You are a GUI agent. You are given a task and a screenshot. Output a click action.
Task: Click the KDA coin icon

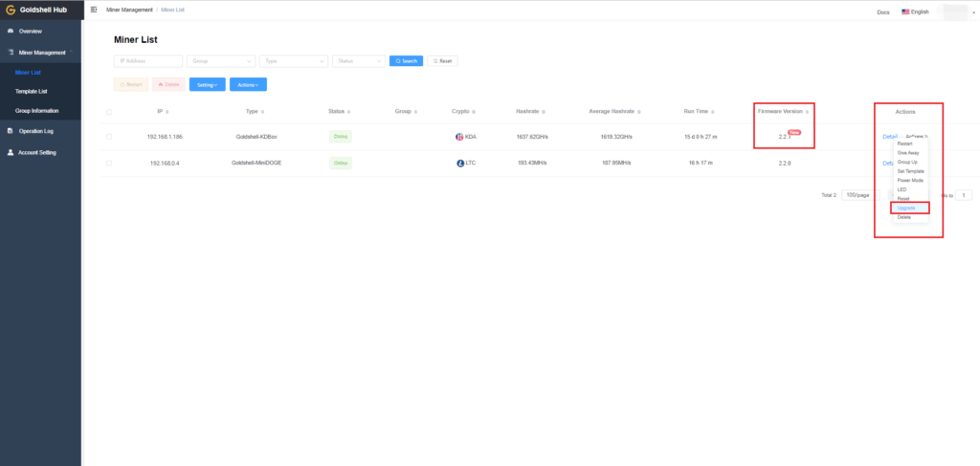pyautogui.click(x=460, y=137)
